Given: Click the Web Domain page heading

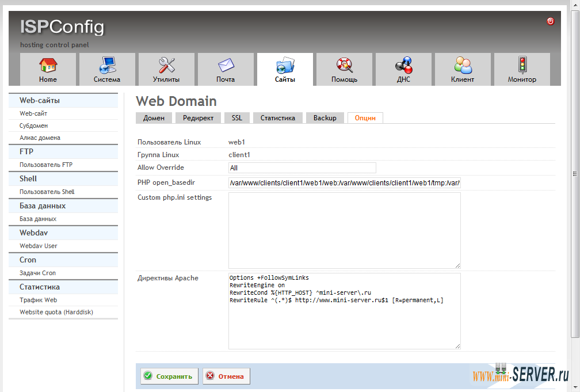Looking at the screenshot, I should pyautogui.click(x=176, y=101).
